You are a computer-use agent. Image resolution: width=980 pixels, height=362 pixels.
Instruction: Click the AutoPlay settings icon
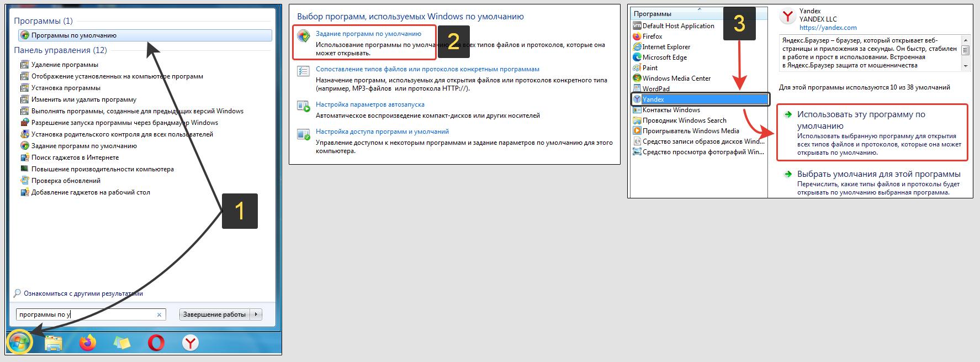pyautogui.click(x=304, y=106)
